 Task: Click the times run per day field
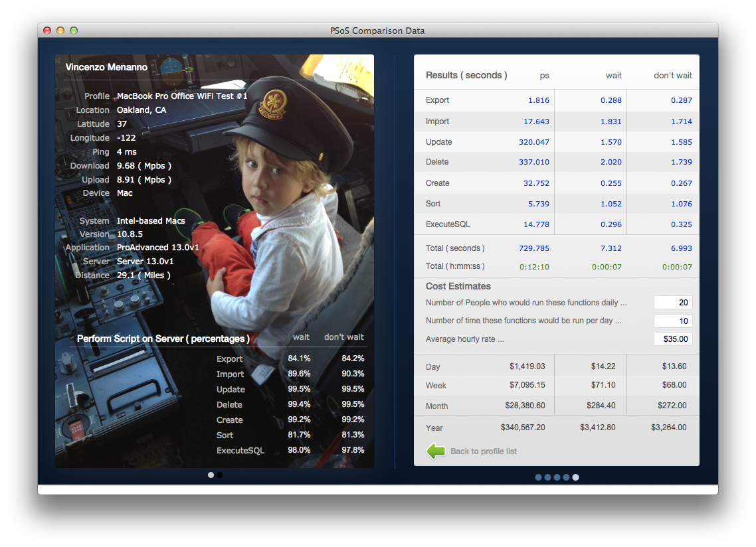pos(672,321)
